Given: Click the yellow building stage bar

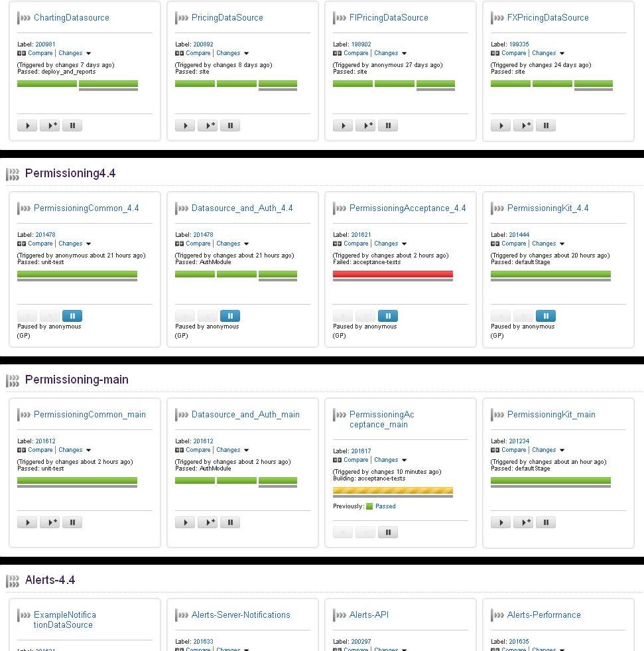Looking at the screenshot, I should click(x=393, y=491).
